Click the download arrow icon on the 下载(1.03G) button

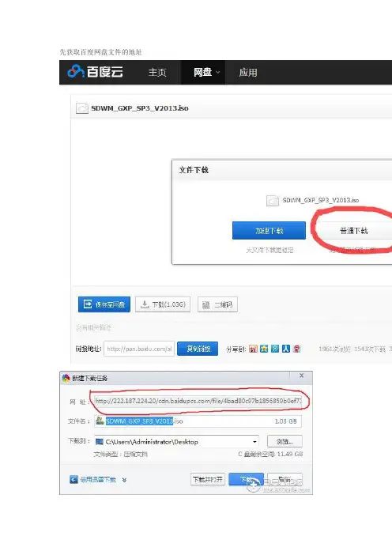[x=145, y=304]
